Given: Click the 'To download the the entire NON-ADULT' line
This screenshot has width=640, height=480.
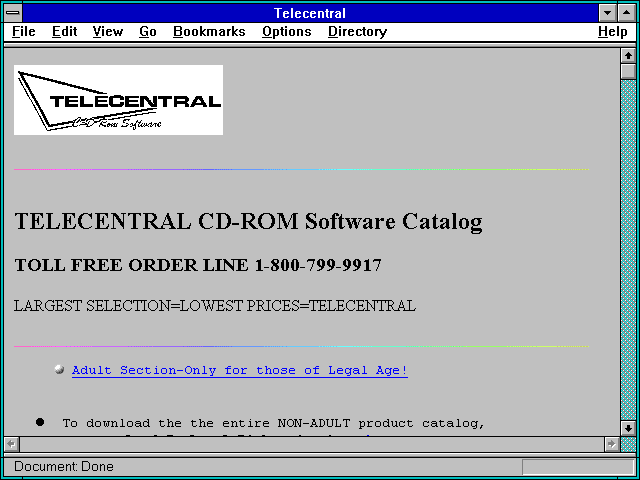Looking at the screenshot, I should pyautogui.click(x=273, y=423).
